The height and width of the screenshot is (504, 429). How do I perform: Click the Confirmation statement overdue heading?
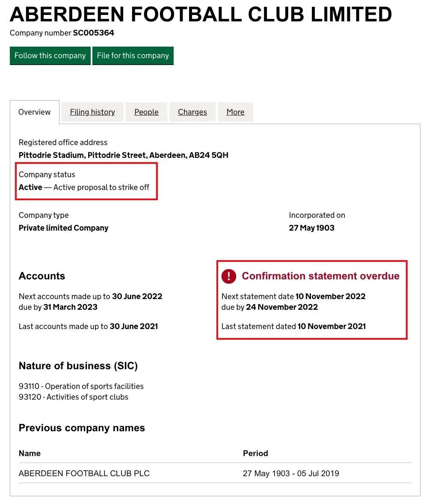[x=320, y=276]
